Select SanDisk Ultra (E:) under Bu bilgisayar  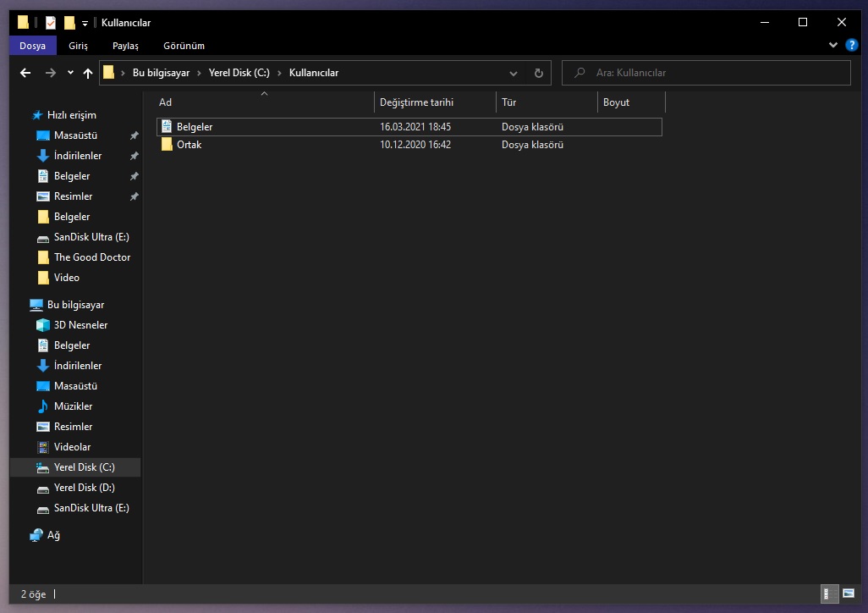tap(91, 508)
